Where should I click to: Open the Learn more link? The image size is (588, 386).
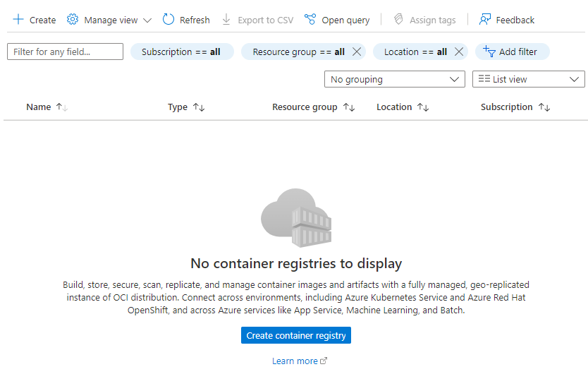295,361
